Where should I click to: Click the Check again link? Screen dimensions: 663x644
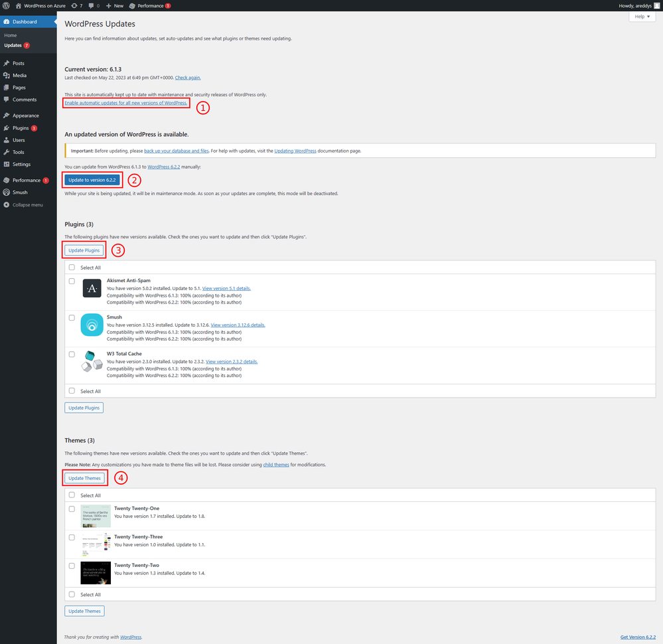(x=188, y=78)
